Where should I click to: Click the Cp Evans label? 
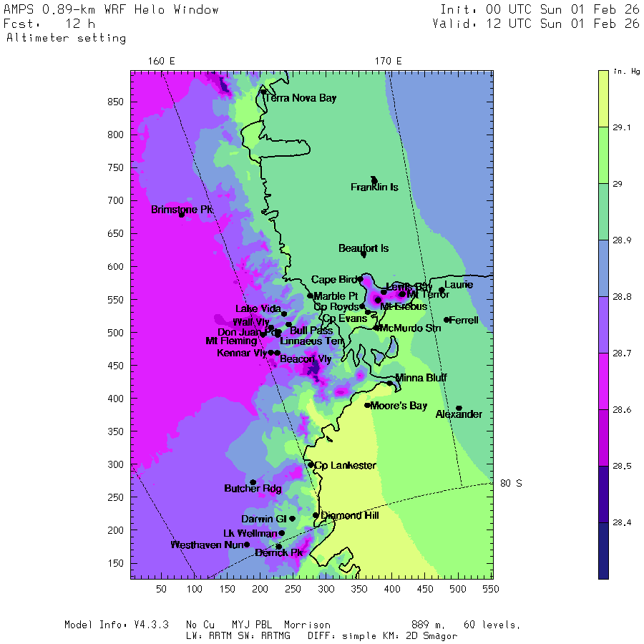(x=345, y=318)
